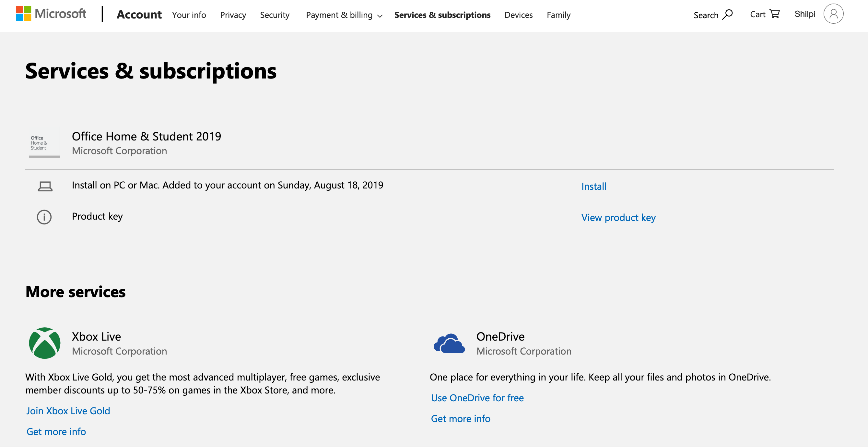This screenshot has width=868, height=447.
Task: Click the Shilpi account name
Action: pos(805,14)
